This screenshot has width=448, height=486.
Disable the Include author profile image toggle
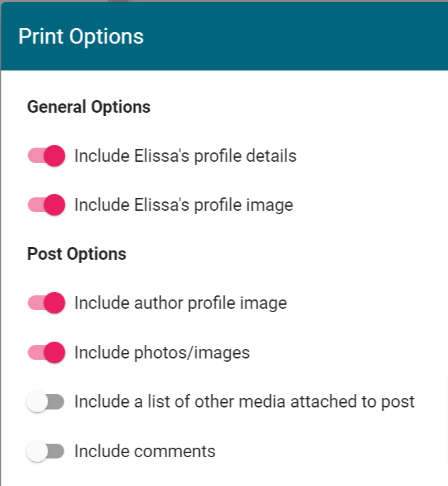pyautogui.click(x=46, y=303)
